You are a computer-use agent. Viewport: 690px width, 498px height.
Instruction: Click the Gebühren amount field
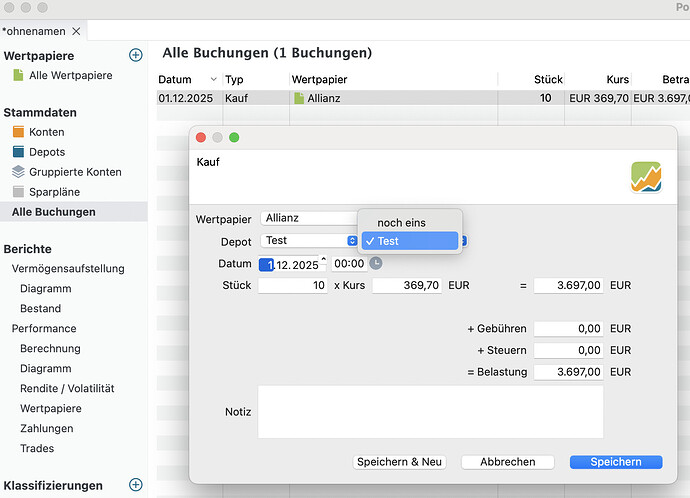click(x=569, y=328)
